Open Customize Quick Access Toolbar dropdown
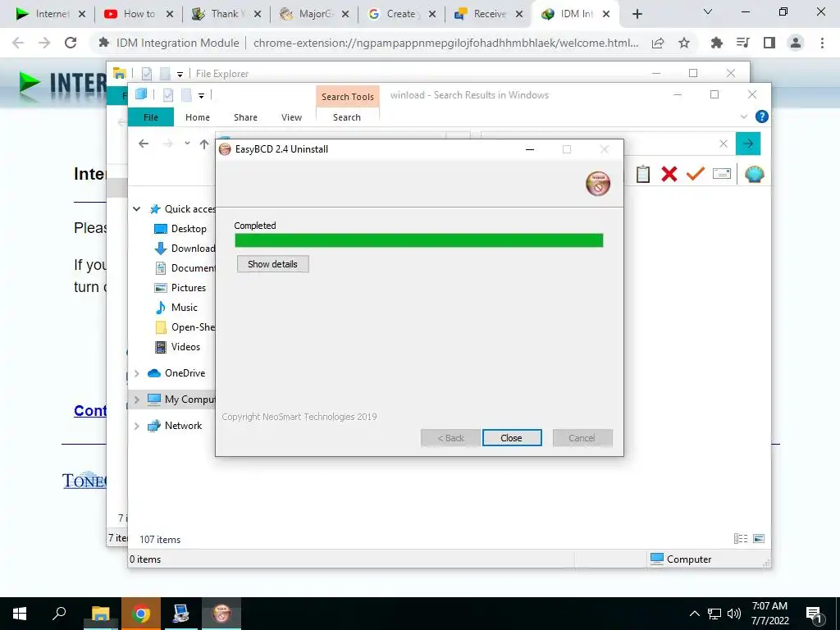Viewport: 840px width, 630px height. click(202, 96)
